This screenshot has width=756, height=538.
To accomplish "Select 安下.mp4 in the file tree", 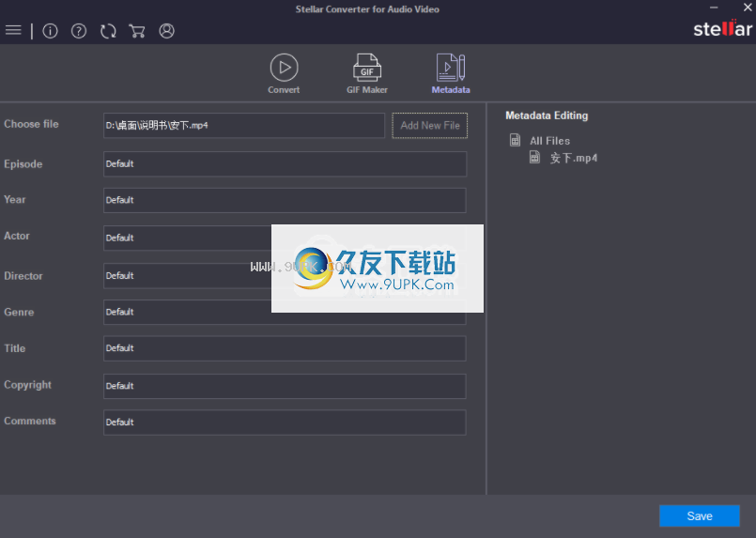I will (574, 158).
